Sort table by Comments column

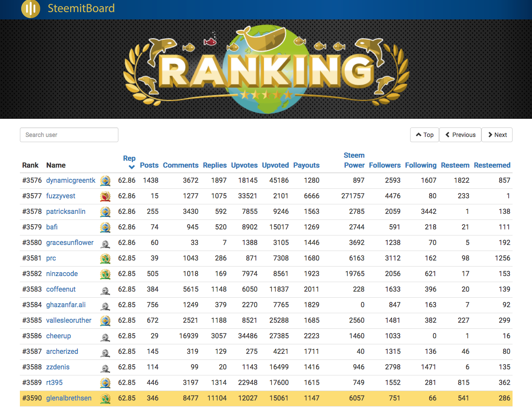pos(181,165)
